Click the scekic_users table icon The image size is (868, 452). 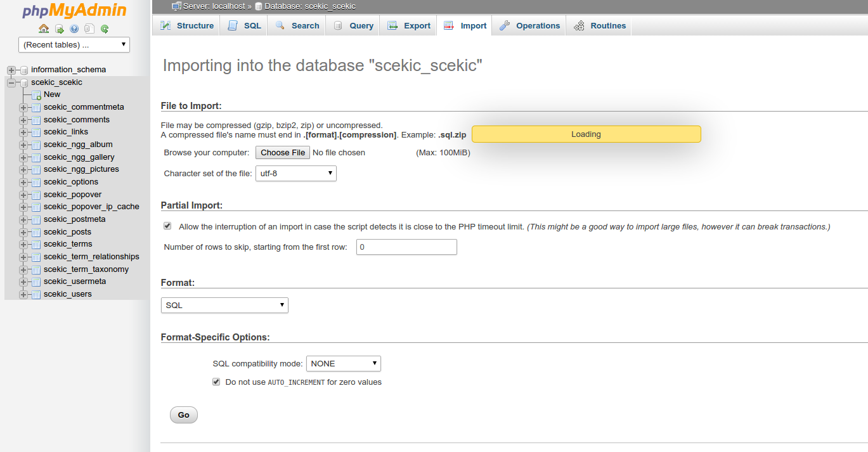(x=36, y=294)
